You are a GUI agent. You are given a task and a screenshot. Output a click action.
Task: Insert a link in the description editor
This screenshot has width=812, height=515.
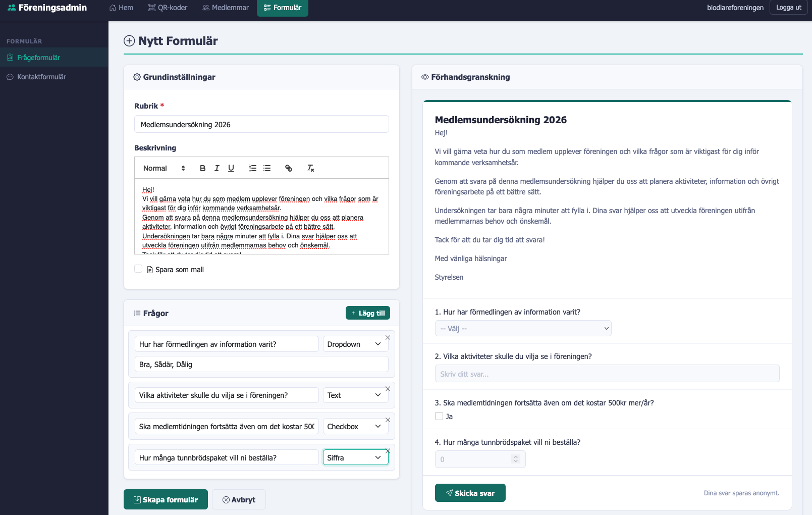pos(289,168)
